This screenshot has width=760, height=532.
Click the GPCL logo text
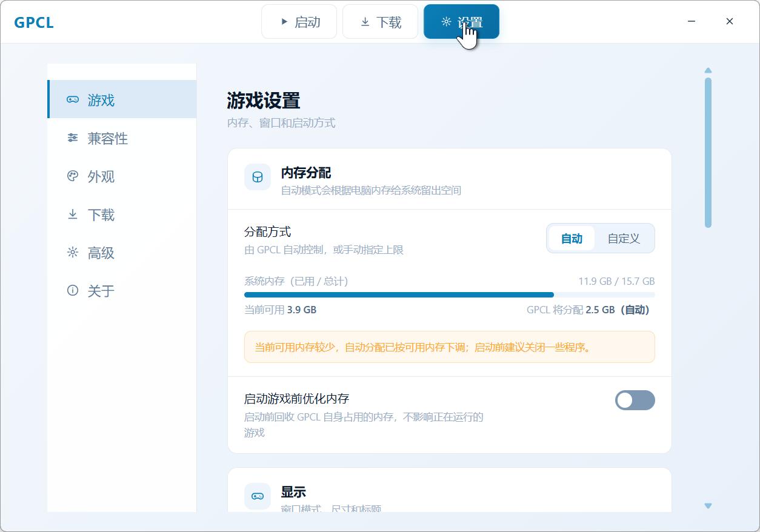[34, 22]
